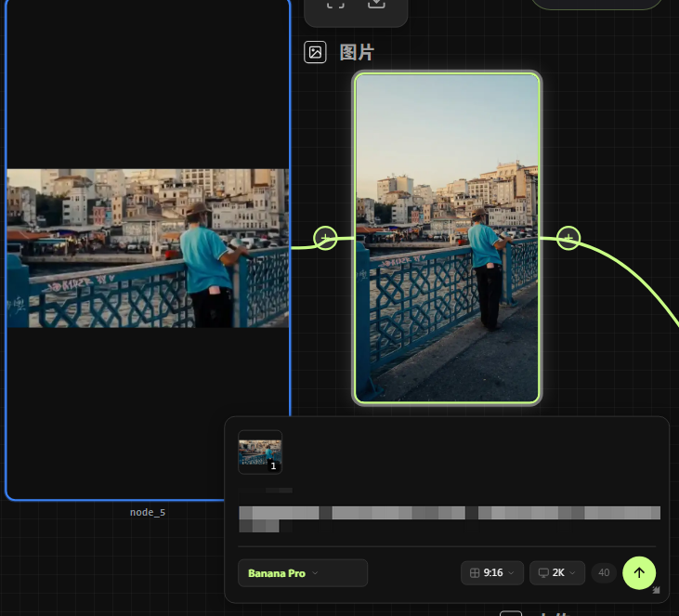Select the reference image thumbnail in prompt panel
Image resolution: width=679 pixels, height=616 pixels.
tap(260, 452)
